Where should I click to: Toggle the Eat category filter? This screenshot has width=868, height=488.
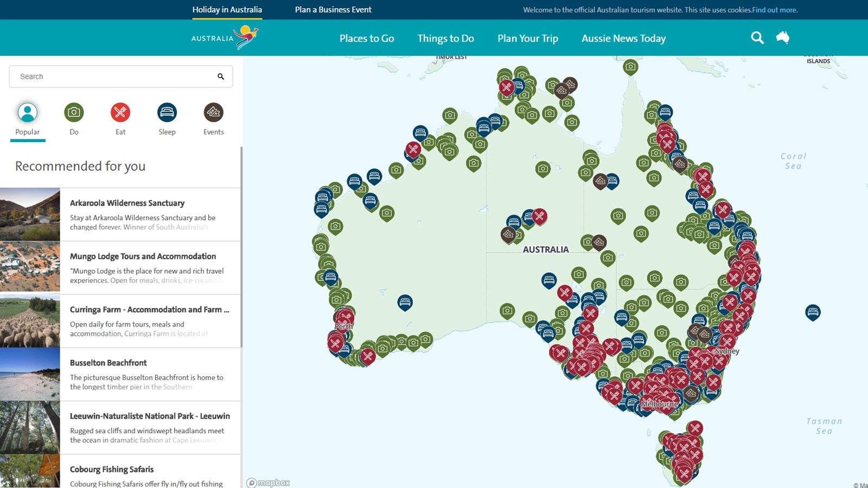pyautogui.click(x=120, y=113)
